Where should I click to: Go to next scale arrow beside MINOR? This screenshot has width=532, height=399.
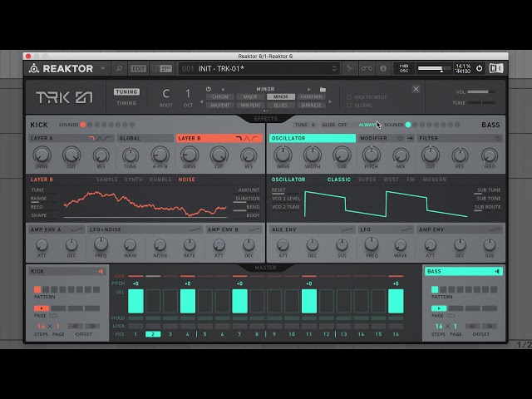[308, 90]
